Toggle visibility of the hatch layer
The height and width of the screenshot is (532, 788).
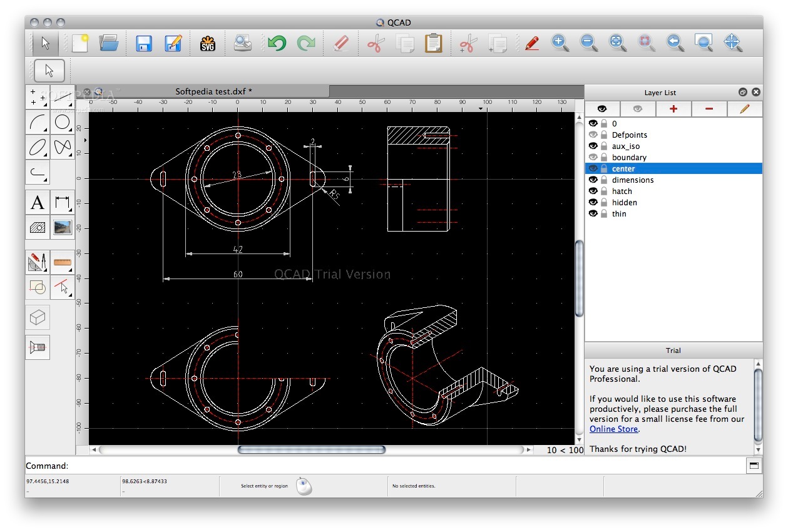[593, 191]
